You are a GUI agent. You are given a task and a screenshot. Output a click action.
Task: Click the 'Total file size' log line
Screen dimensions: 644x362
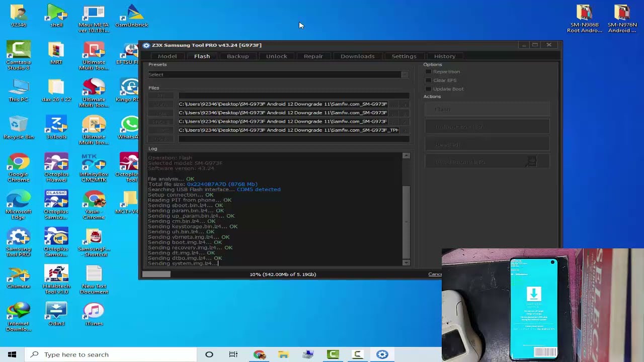(x=203, y=184)
